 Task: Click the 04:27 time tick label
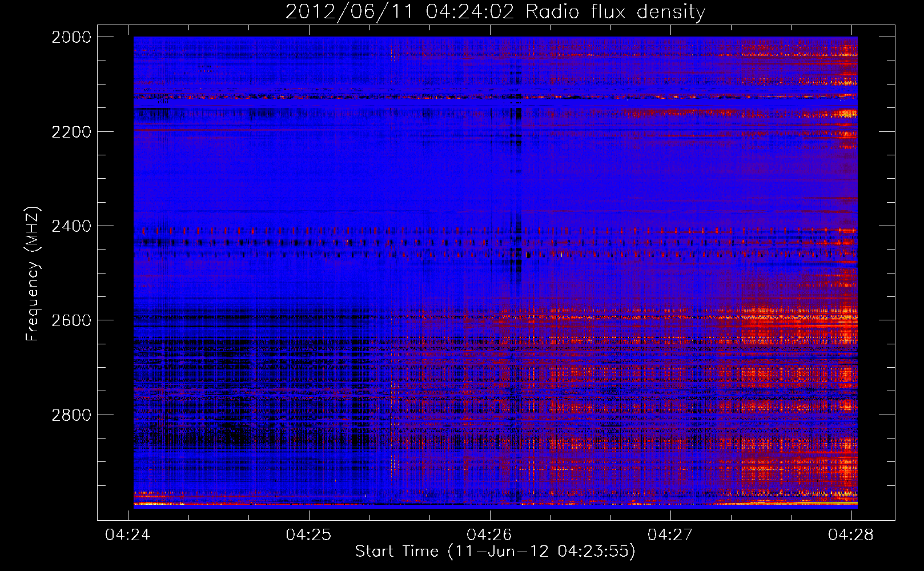[670, 534]
